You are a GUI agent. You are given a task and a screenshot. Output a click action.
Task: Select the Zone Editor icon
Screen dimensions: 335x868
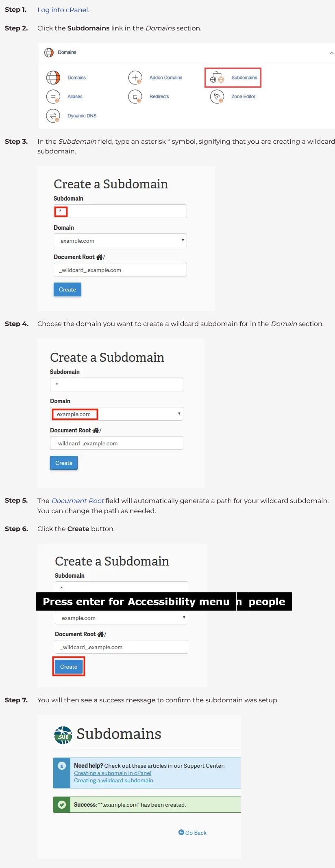pos(217,97)
